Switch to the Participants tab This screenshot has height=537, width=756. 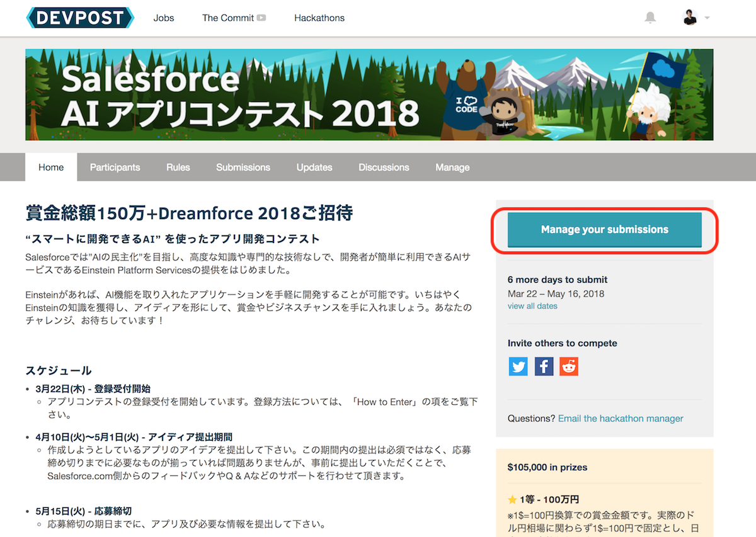point(115,167)
